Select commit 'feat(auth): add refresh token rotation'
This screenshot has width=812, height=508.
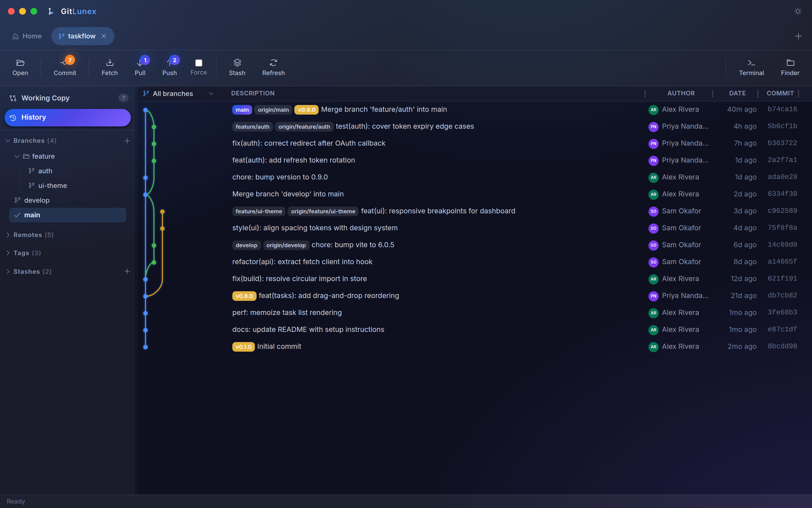pyautogui.click(x=475, y=160)
